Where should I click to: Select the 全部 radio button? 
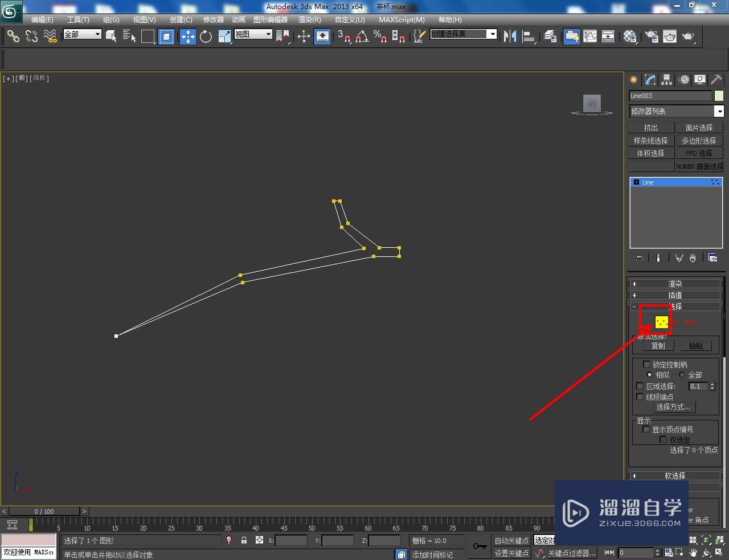click(682, 375)
